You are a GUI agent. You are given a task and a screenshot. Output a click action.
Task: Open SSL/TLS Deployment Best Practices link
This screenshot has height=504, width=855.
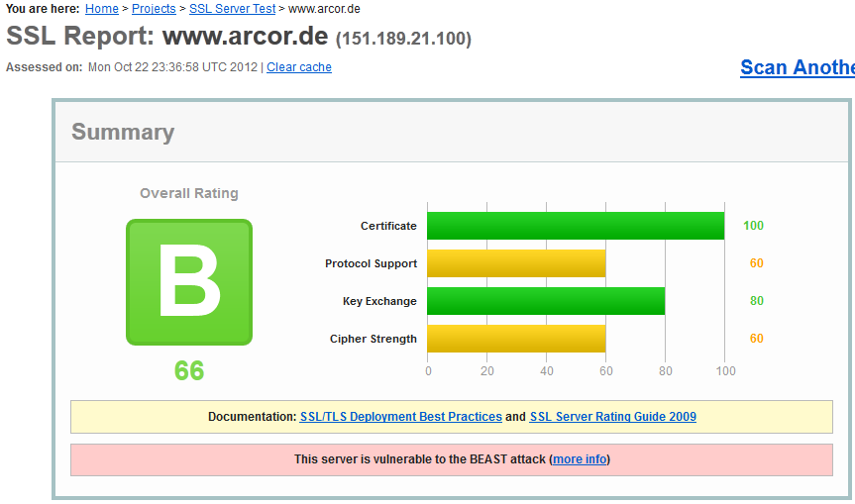(401, 416)
